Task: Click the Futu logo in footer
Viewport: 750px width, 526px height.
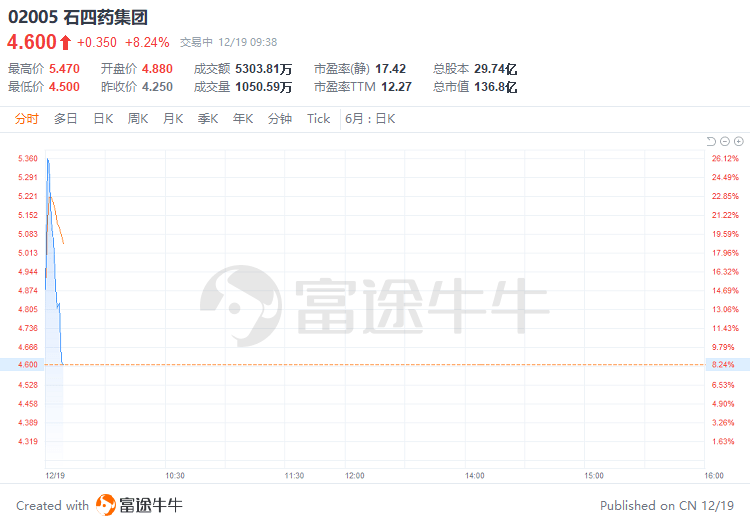Action: [106, 505]
